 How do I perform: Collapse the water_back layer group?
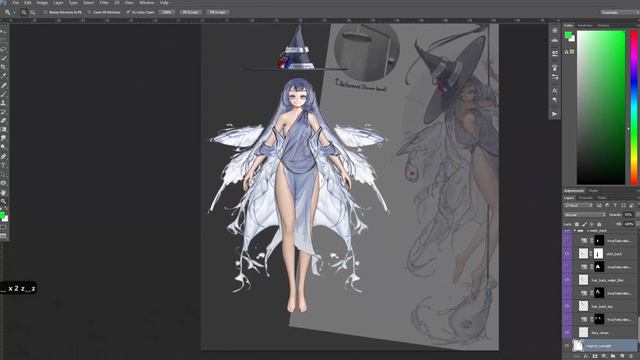[x=575, y=231]
